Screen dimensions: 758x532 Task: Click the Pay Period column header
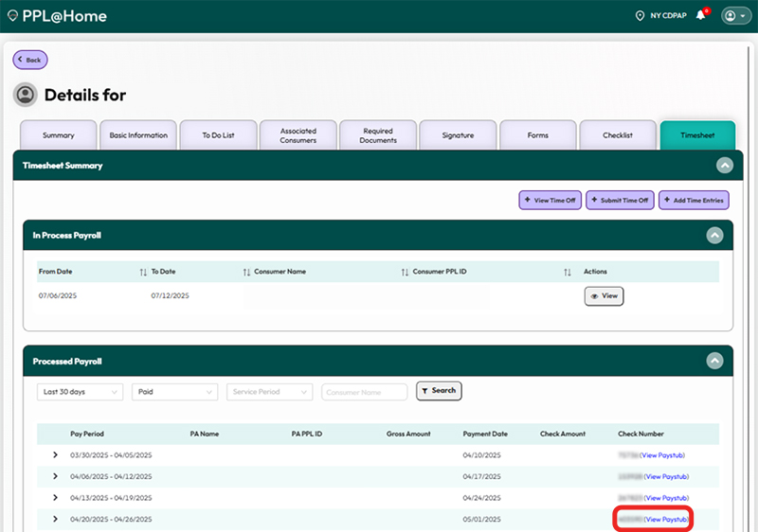[x=87, y=434]
